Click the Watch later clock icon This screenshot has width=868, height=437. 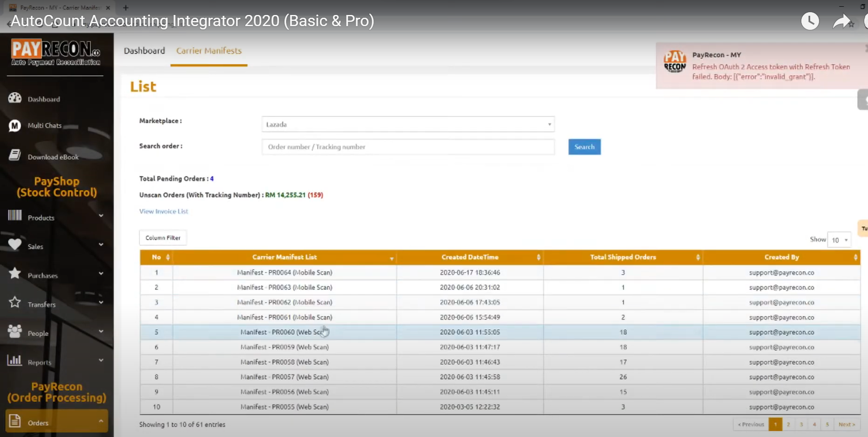tap(810, 21)
